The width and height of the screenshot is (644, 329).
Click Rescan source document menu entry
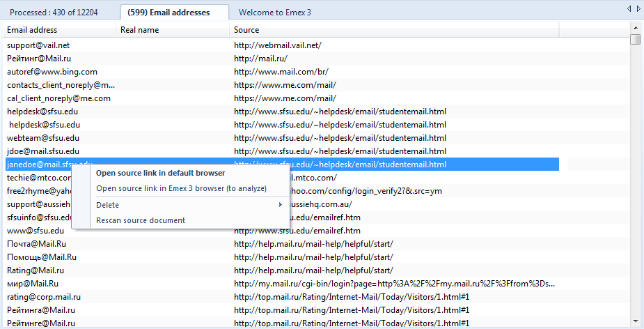click(140, 220)
